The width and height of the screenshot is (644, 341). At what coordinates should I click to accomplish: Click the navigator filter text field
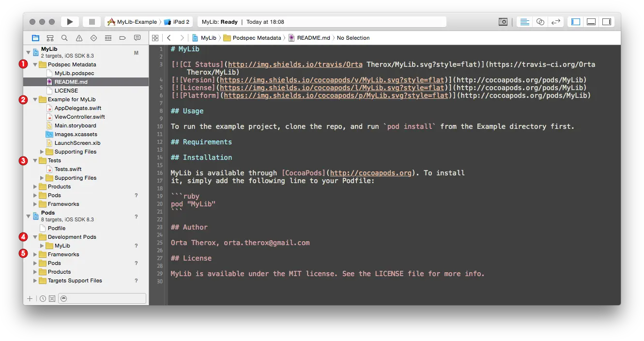click(102, 298)
